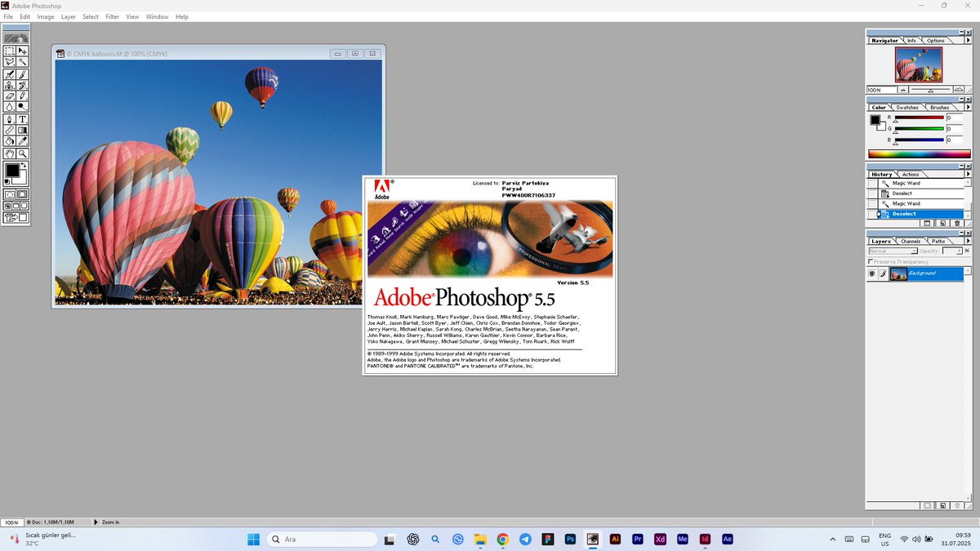Click zoom in button in Navigator
Image resolution: width=980 pixels, height=551 pixels.
click(958, 90)
